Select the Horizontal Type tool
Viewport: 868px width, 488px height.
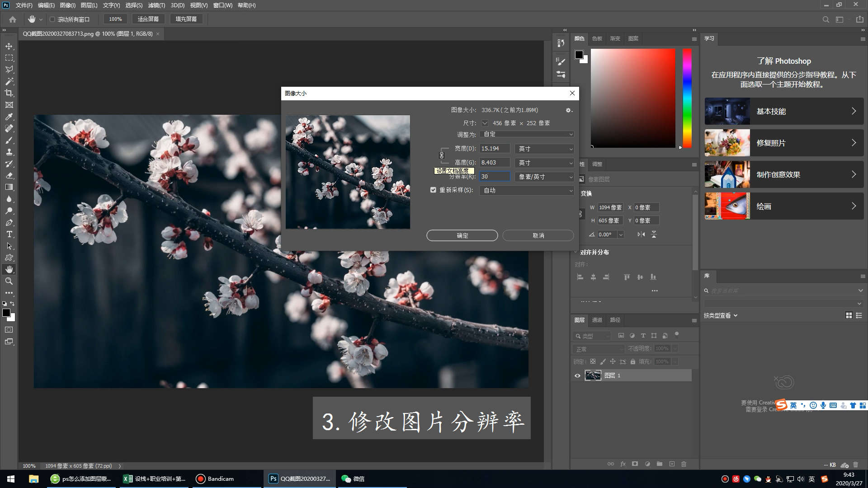(x=9, y=234)
